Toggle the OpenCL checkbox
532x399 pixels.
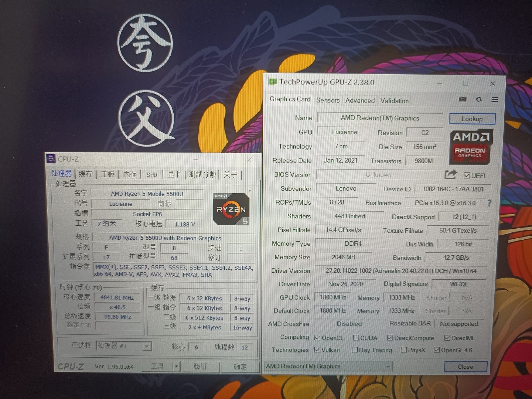[x=317, y=338]
